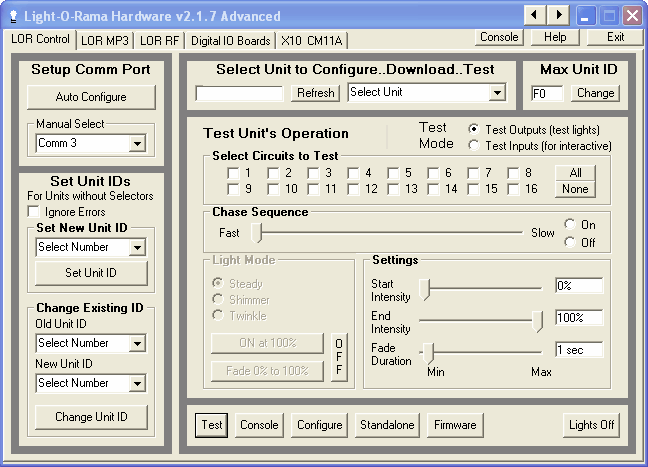Click the Help button
Screen dimensions: 648x467
(555, 37)
